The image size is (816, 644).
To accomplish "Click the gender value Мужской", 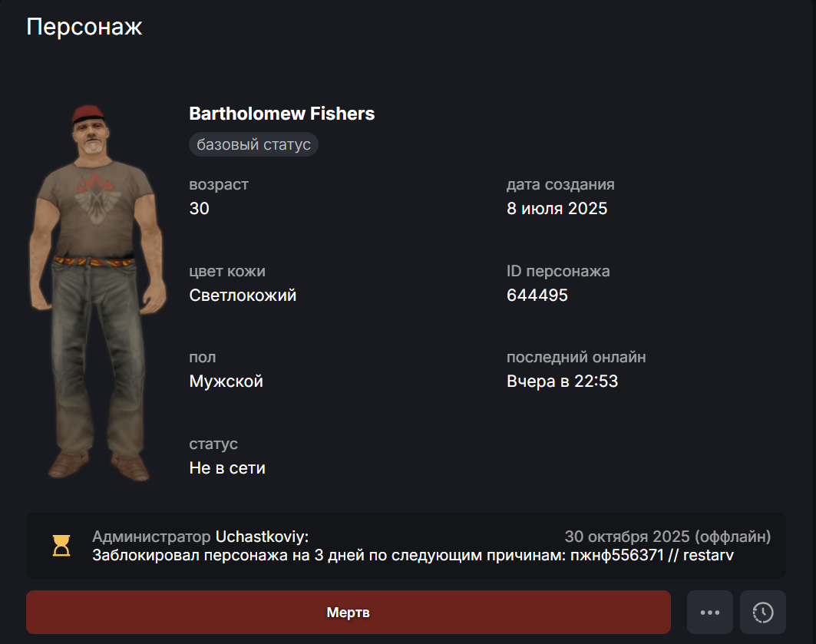I will (226, 381).
